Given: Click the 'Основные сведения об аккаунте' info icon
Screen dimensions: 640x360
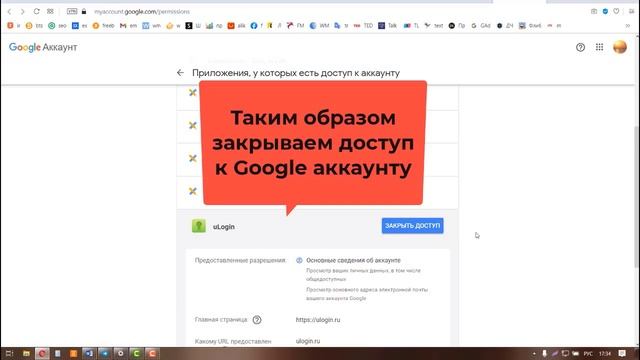Looking at the screenshot, I should pos(299,260).
